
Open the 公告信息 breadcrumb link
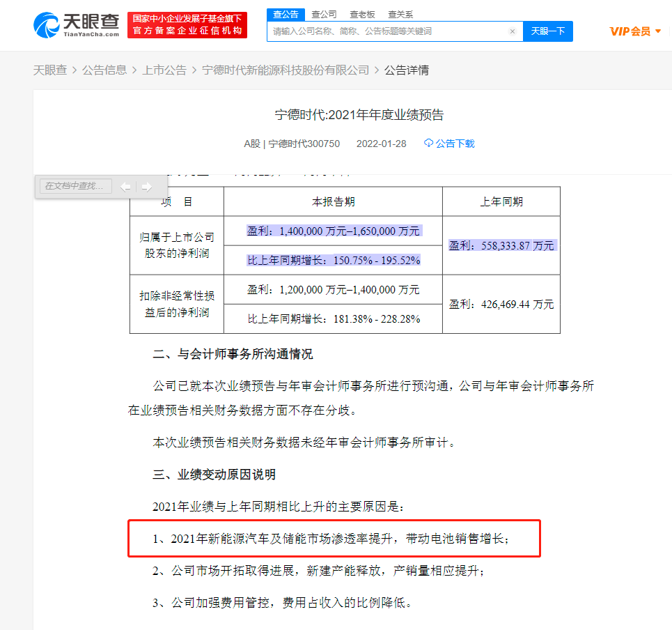(x=104, y=70)
